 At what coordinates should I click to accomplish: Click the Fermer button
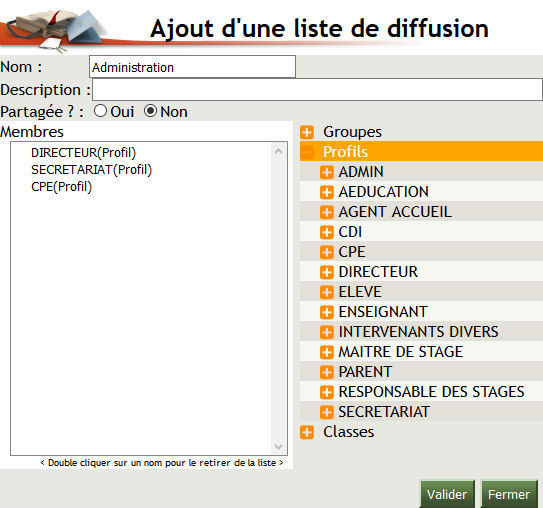(x=509, y=494)
